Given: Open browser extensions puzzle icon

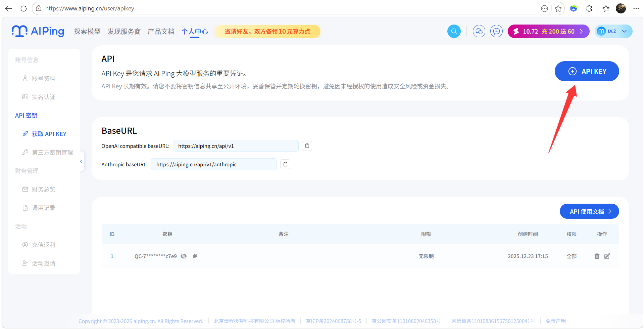Looking at the screenshot, I should (589, 8).
